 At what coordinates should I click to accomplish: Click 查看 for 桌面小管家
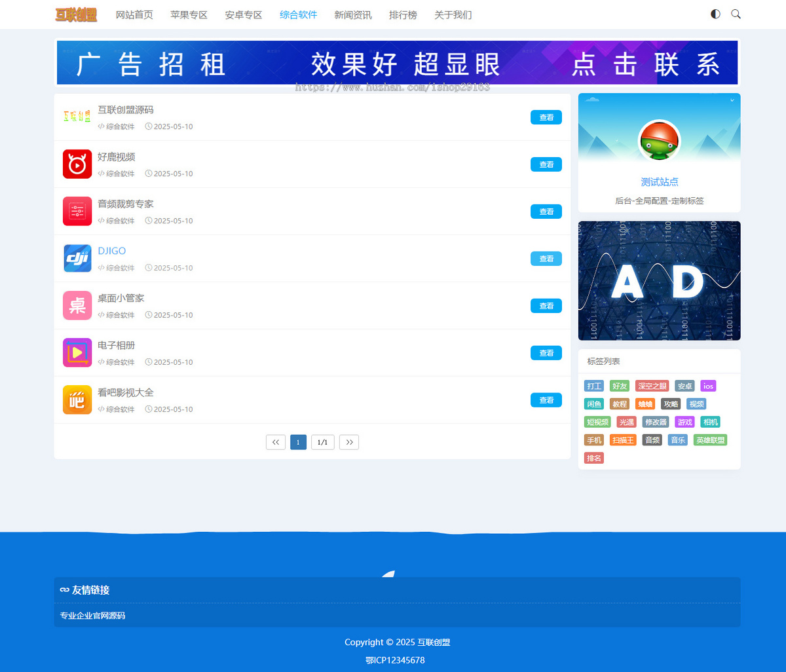coord(546,306)
